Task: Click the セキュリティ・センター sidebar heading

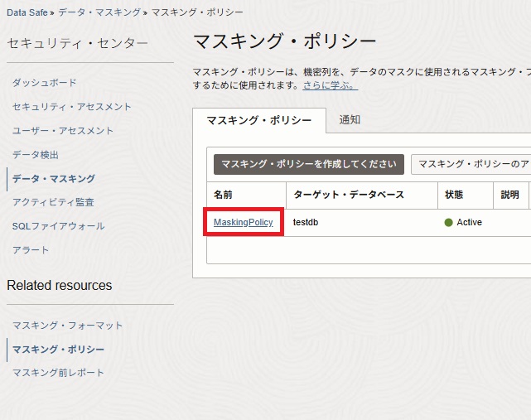Action: click(x=78, y=43)
